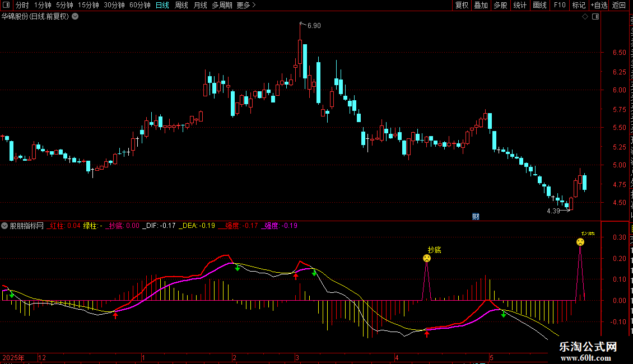Click the 叠加 overlay button

[481, 5]
